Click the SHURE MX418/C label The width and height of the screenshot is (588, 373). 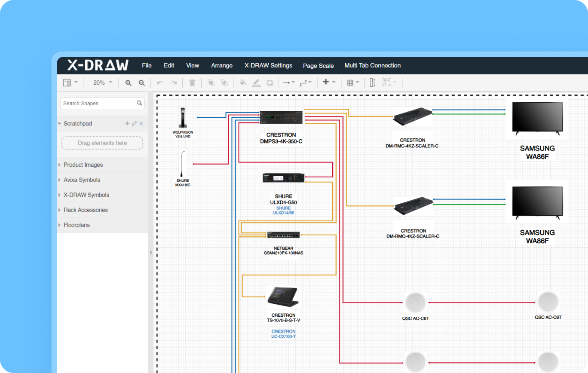183,183
